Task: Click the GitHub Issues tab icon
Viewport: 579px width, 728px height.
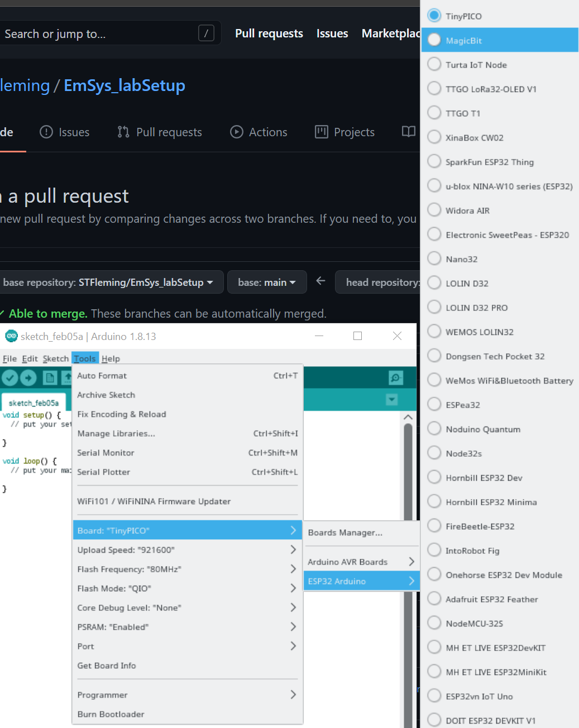Action: [x=46, y=132]
